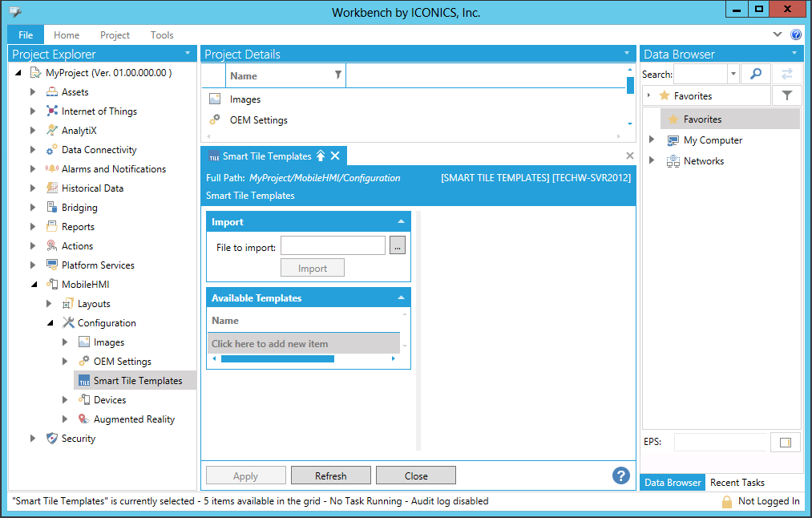Image resolution: width=812 pixels, height=518 pixels.
Task: Expand the Networks node
Action: 652,160
